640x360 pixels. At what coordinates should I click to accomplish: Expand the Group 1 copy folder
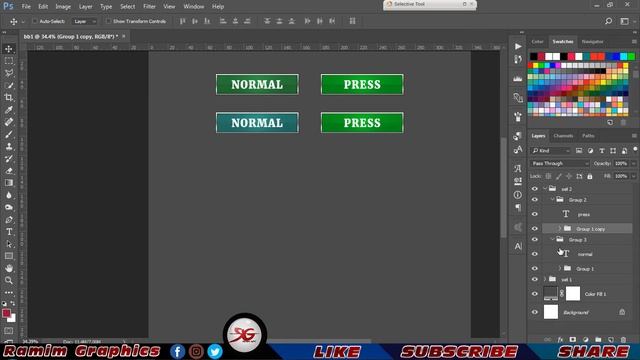560,229
